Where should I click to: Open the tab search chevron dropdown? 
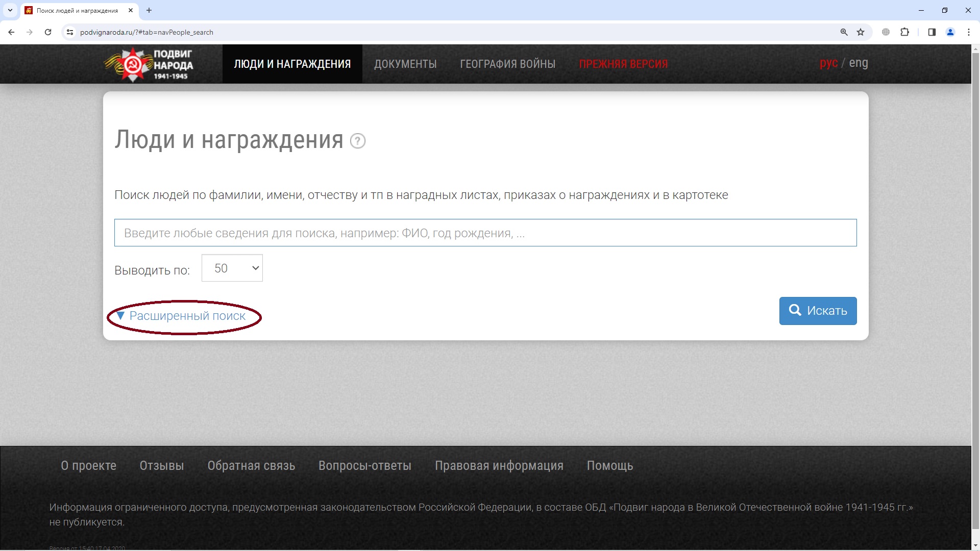point(10,10)
